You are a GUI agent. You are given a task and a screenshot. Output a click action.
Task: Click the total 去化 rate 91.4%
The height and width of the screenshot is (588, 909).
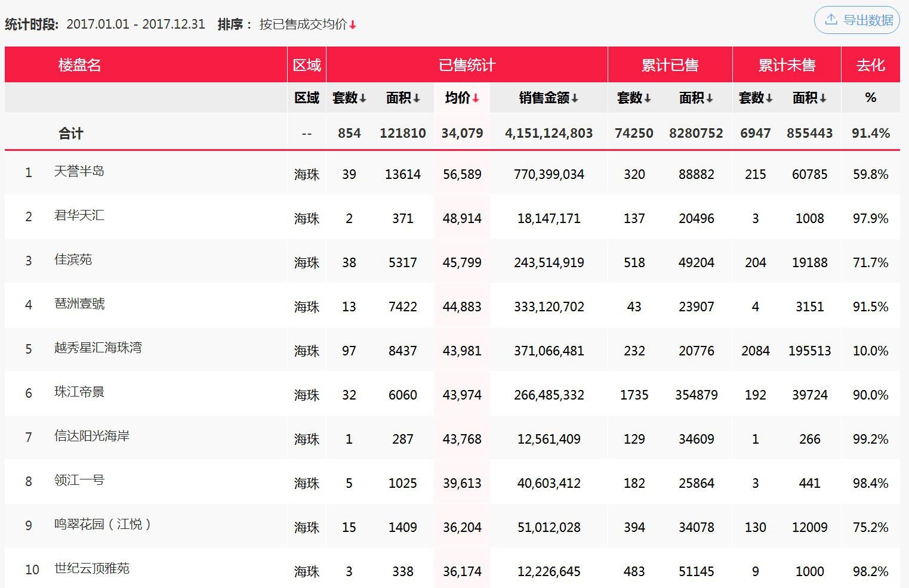tap(870, 134)
